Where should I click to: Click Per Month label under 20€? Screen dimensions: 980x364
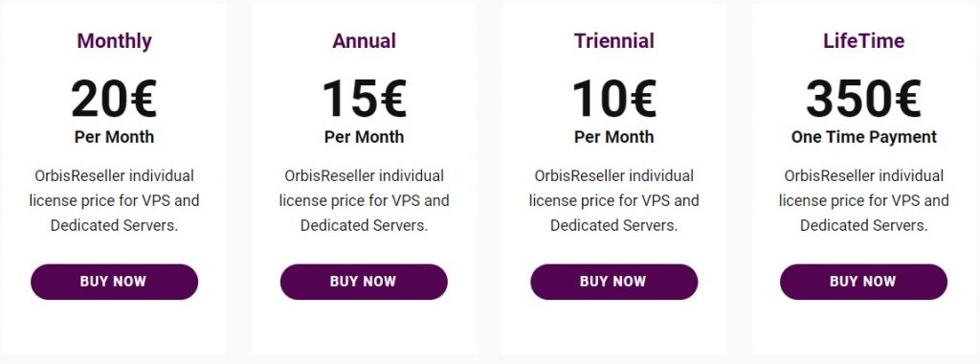coord(115,137)
